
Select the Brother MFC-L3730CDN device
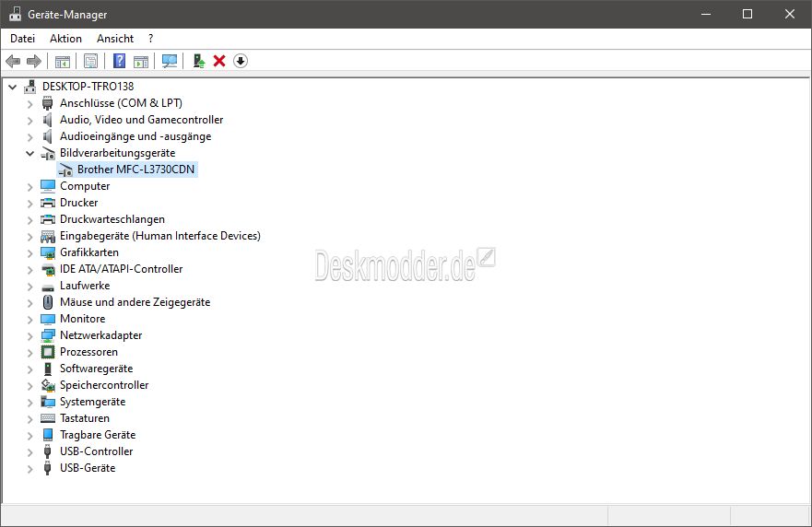coord(135,170)
